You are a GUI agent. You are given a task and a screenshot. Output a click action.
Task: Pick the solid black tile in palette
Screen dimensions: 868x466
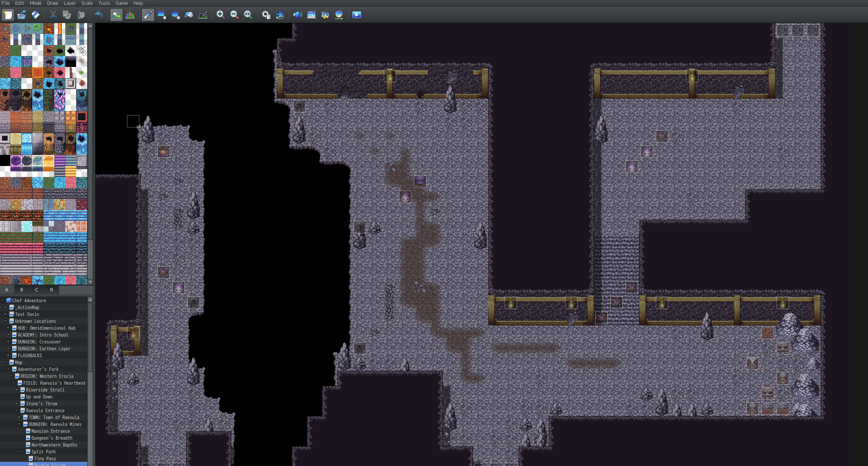click(5, 160)
